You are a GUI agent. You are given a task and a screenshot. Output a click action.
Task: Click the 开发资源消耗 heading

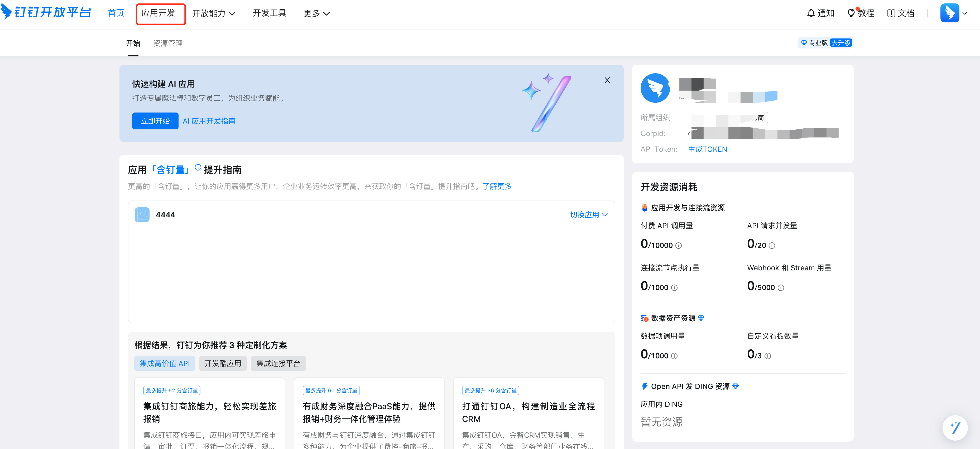pos(669,187)
